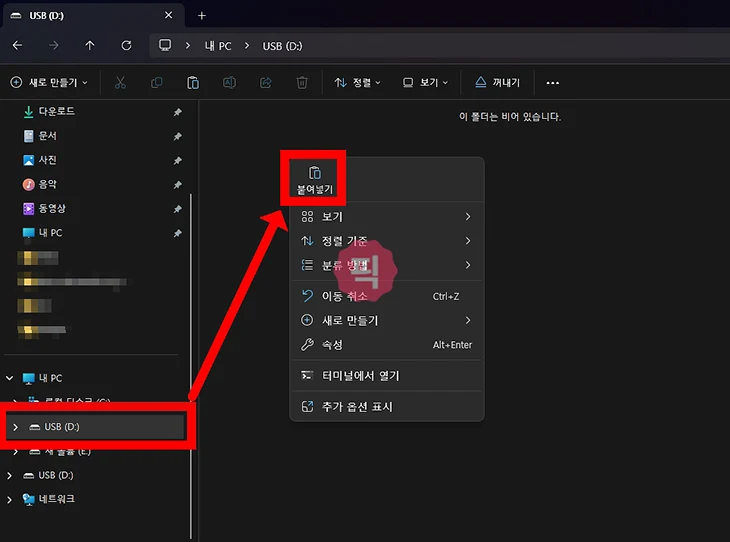730x542 pixels.
Task: Go up one folder with Up arrow
Action: click(x=90, y=46)
